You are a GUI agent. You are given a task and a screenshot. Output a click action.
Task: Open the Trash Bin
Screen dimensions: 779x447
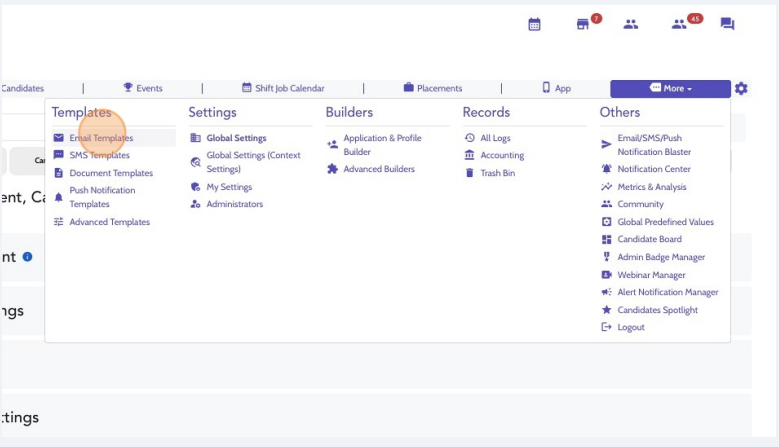tap(498, 173)
